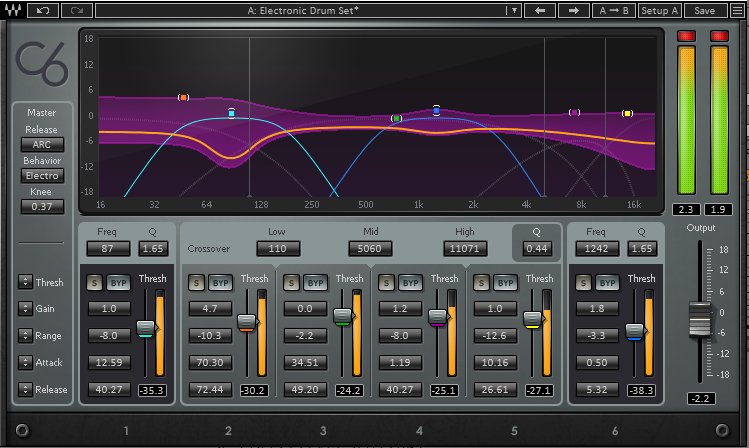Undo the last change
This screenshot has height=448, width=749.
(x=43, y=10)
